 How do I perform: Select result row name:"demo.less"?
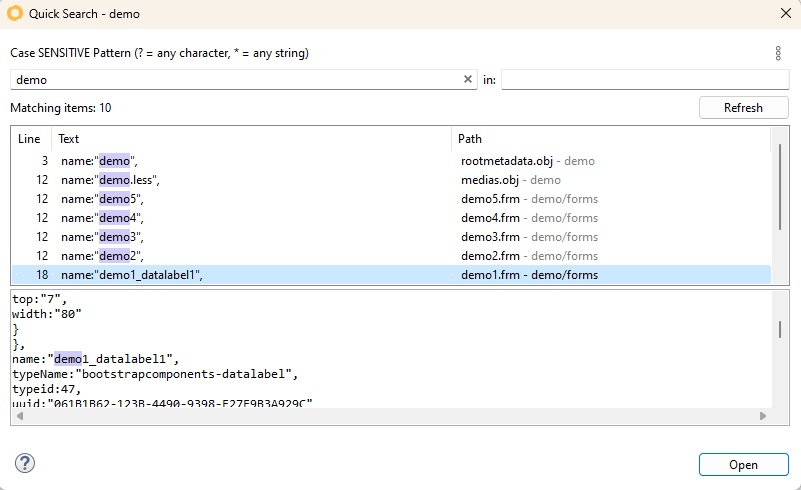point(391,180)
